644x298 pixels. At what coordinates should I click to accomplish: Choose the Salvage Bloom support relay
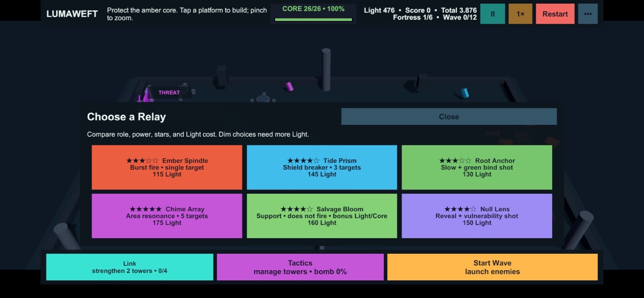click(322, 216)
